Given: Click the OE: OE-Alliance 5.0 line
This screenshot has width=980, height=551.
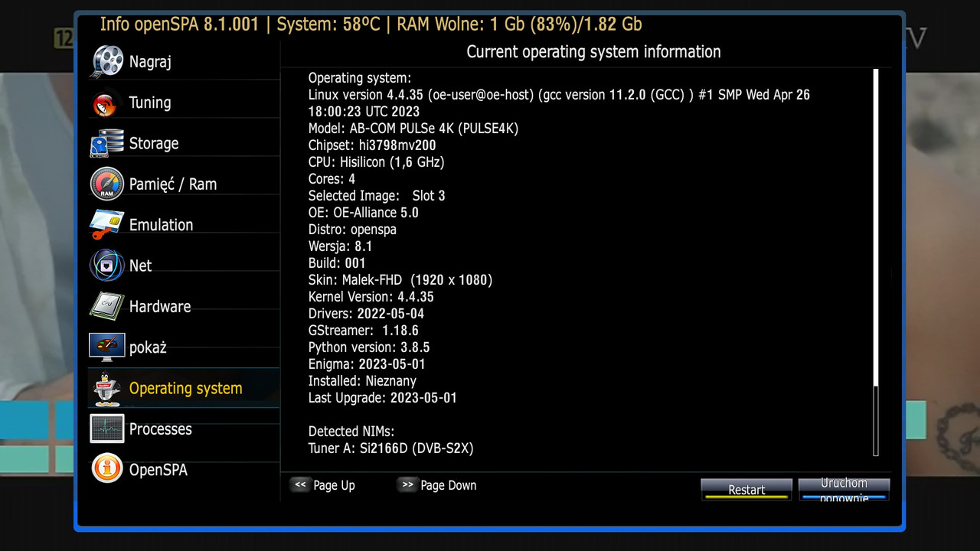Looking at the screenshot, I should tap(364, 213).
